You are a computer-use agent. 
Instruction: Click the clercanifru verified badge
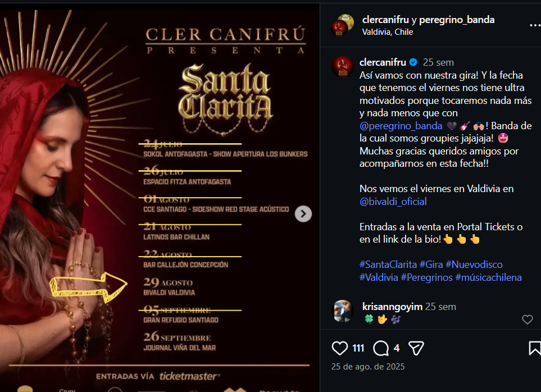(413, 62)
